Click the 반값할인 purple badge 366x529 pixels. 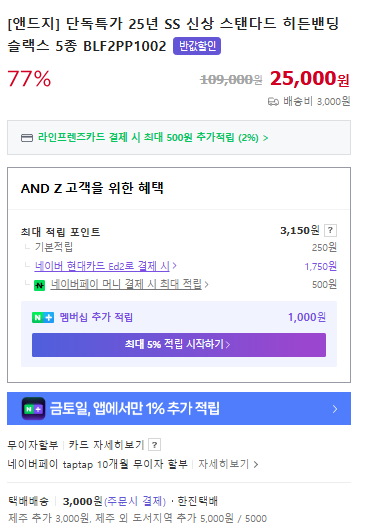pyautogui.click(x=197, y=46)
